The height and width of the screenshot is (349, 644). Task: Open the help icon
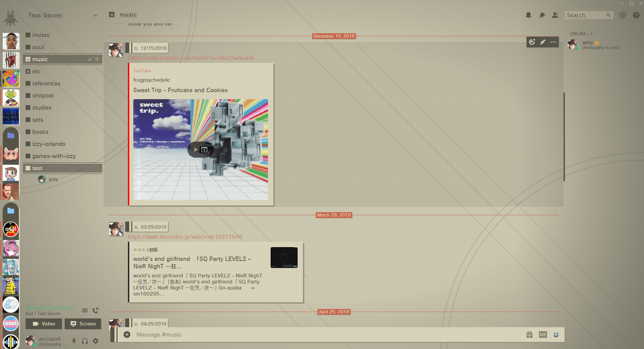coord(636,15)
